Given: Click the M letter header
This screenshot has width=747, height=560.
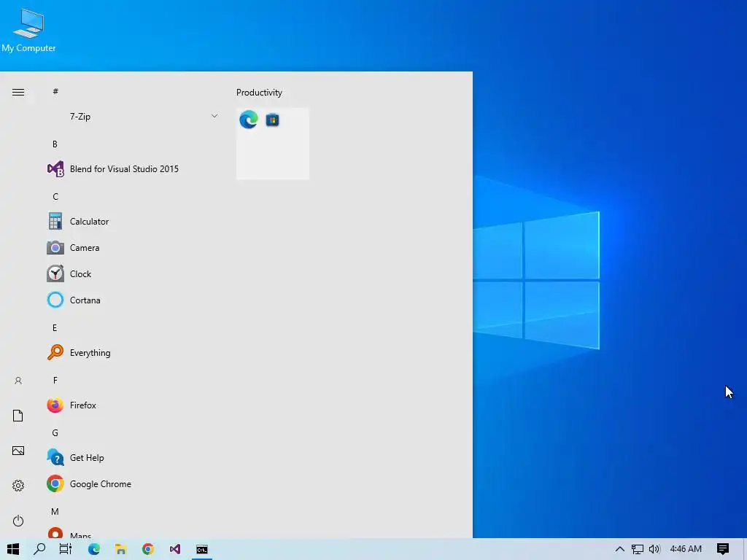Looking at the screenshot, I should pyautogui.click(x=55, y=511).
